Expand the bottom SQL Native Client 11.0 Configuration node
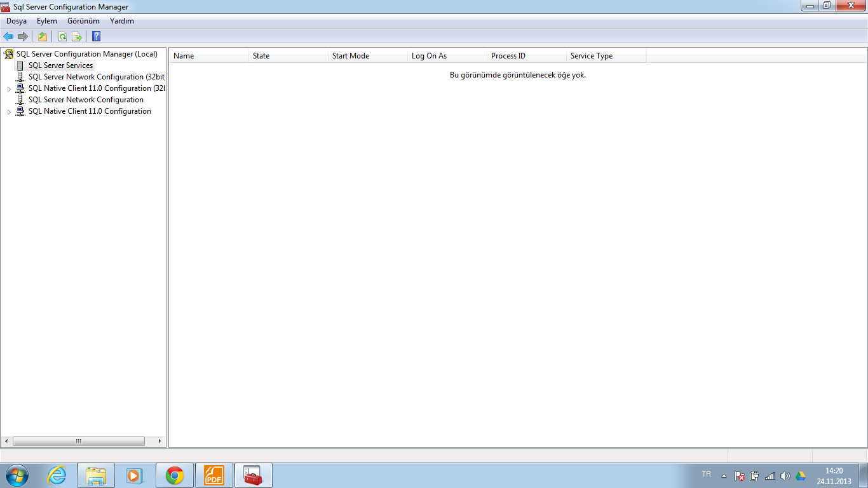Image resolution: width=868 pixels, height=488 pixels. point(9,112)
